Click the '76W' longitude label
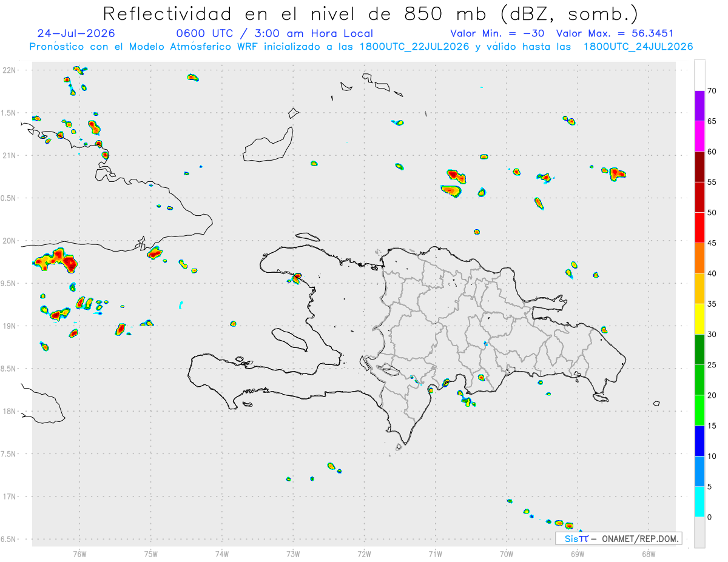The height and width of the screenshot is (562, 728). click(79, 555)
